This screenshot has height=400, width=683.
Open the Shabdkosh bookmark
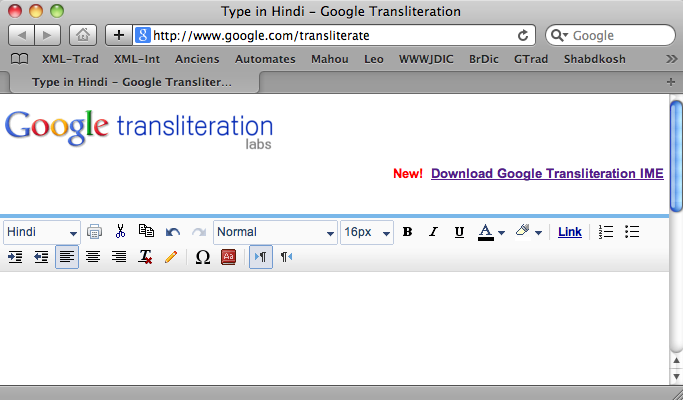(594, 59)
